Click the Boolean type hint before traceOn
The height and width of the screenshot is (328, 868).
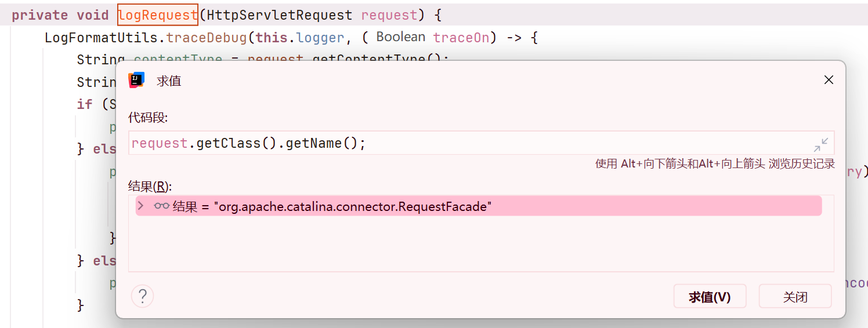coord(400,37)
